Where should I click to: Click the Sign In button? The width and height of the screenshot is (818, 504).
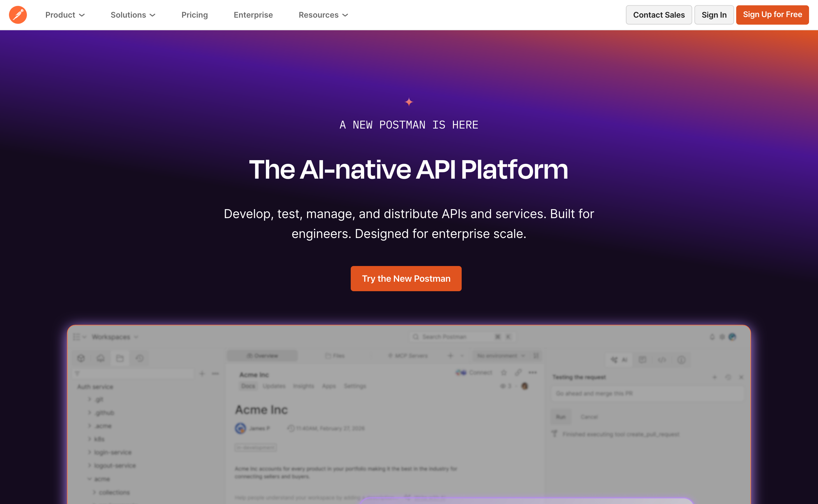[x=714, y=15]
